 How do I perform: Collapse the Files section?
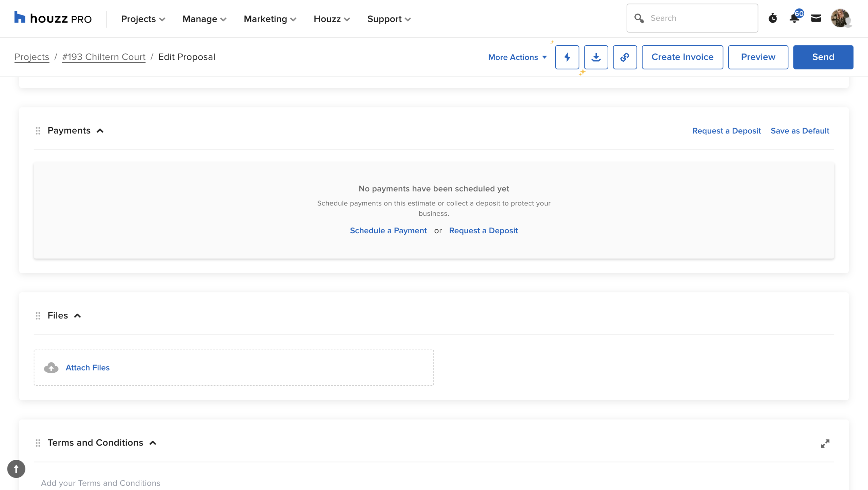pos(78,316)
